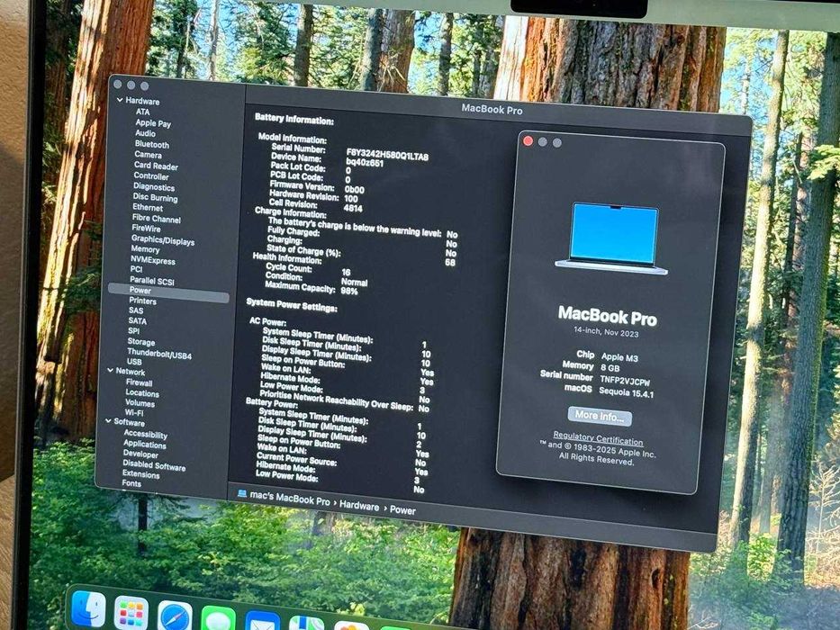Image resolution: width=840 pixels, height=630 pixels.
Task: Select Ethernet in the sidebar
Action: click(148, 208)
